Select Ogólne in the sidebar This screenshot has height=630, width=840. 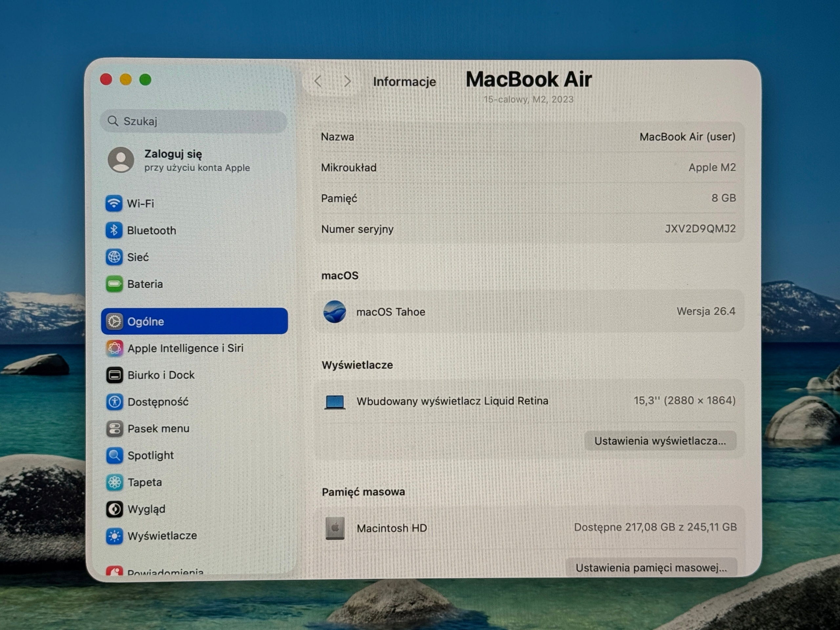click(195, 321)
